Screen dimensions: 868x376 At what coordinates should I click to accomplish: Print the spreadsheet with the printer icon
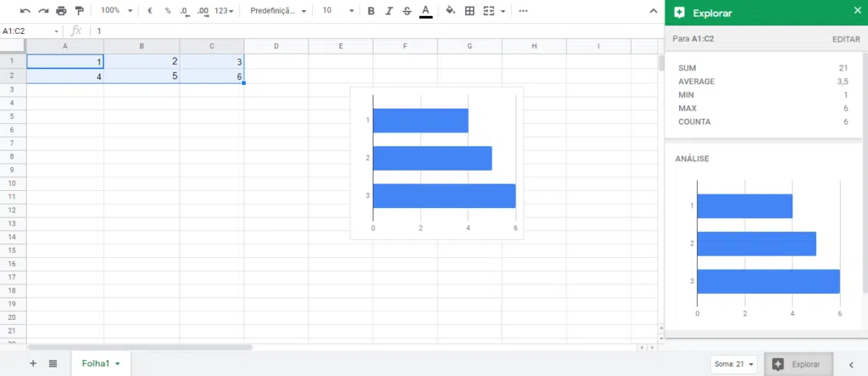click(61, 10)
